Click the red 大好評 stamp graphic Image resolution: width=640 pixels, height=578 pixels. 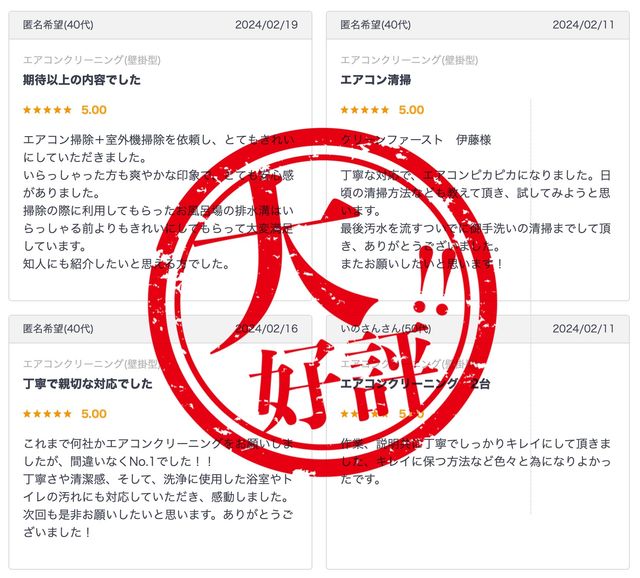coord(322,302)
